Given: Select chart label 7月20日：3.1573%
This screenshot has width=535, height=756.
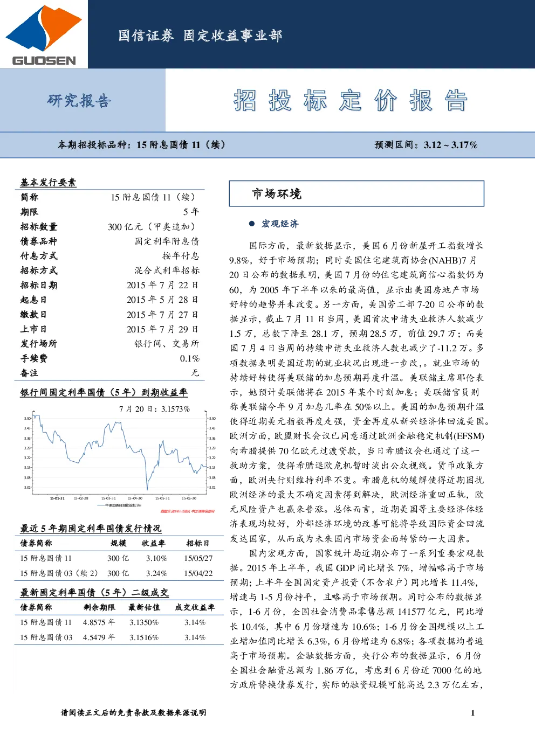Looking at the screenshot, I should pos(154,409).
